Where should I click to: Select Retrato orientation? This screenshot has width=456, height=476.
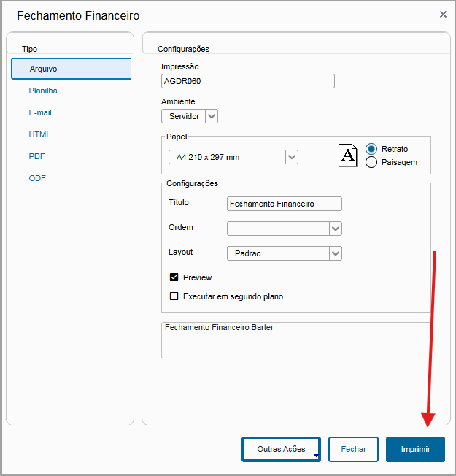coord(371,149)
